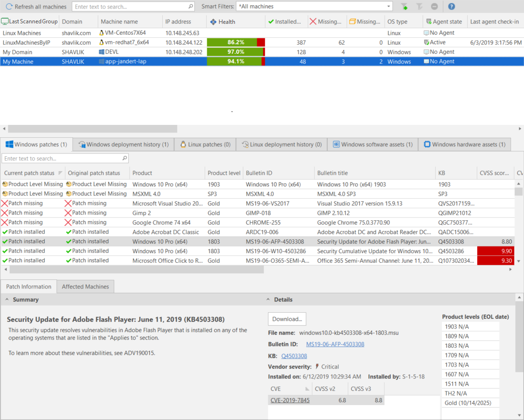Switch to Affected Machines tab
The height and width of the screenshot is (420, 524).
tap(85, 287)
